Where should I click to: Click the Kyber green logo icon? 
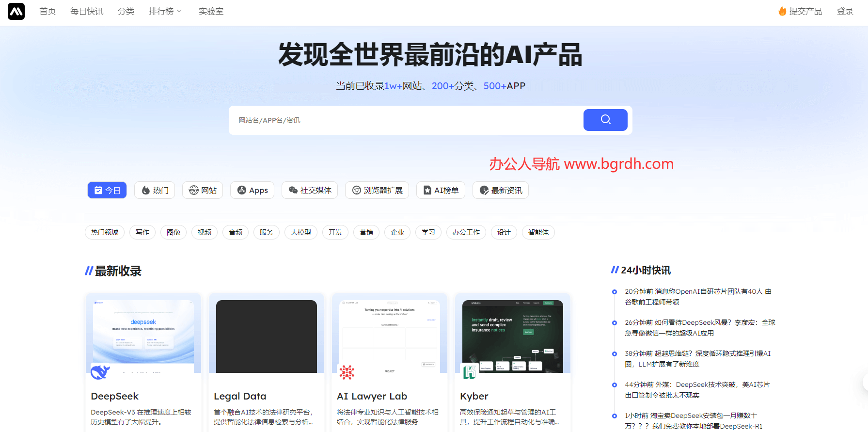(470, 372)
